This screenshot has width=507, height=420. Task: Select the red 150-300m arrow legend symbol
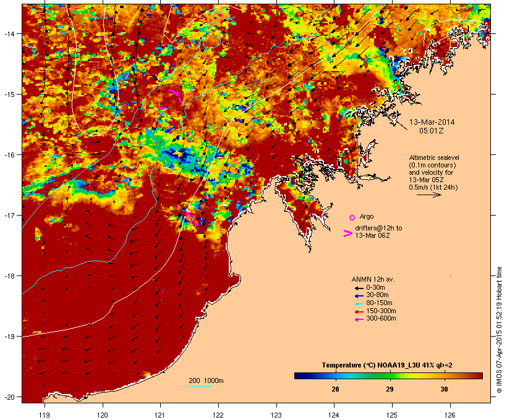pos(359,312)
